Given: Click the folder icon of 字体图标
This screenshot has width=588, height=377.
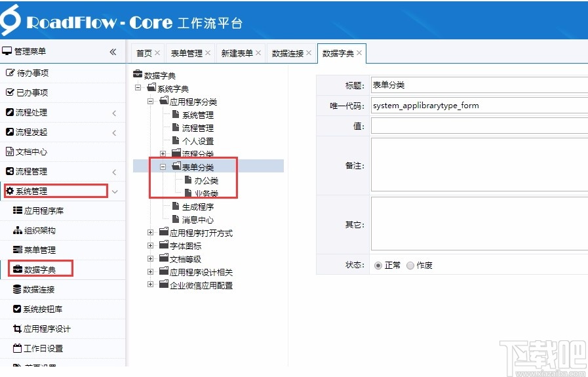Looking at the screenshot, I should pos(163,245).
